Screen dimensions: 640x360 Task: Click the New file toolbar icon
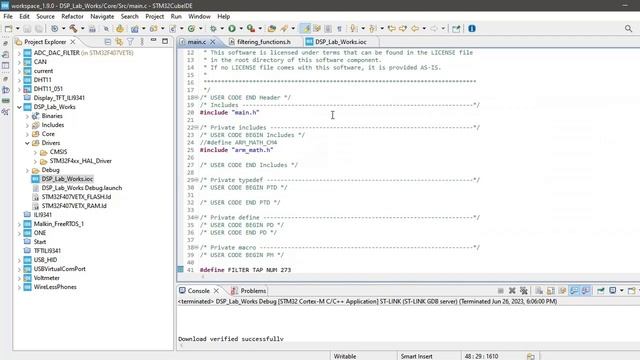point(8,29)
